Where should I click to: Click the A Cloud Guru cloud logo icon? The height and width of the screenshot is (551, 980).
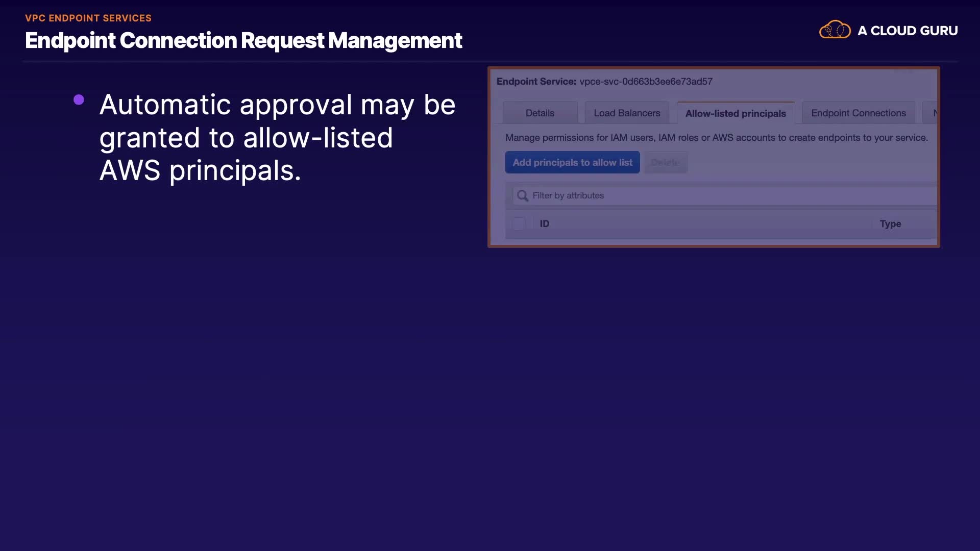(835, 30)
